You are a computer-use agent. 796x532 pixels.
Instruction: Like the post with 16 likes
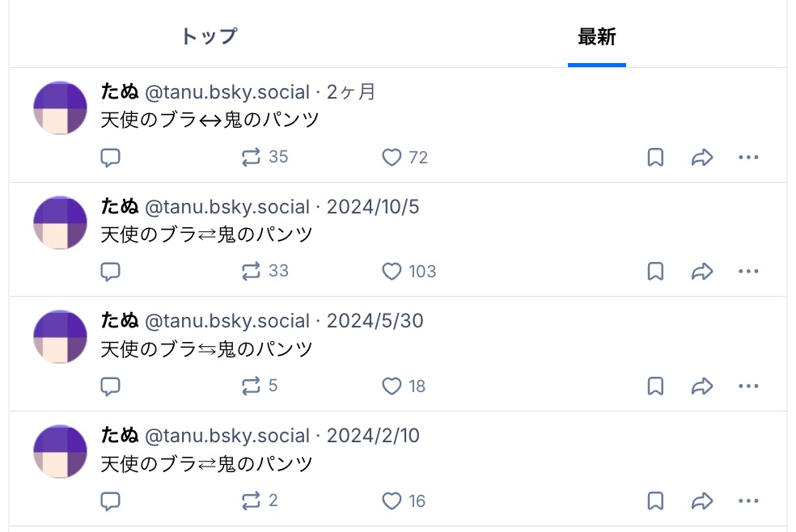click(392, 501)
